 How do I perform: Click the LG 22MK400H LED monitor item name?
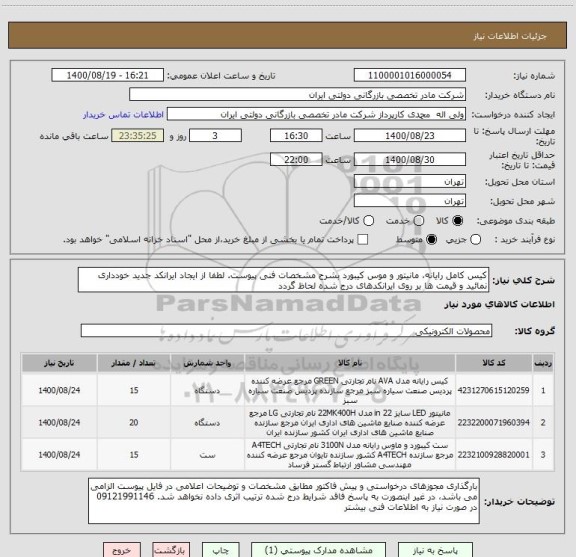pos(350,423)
